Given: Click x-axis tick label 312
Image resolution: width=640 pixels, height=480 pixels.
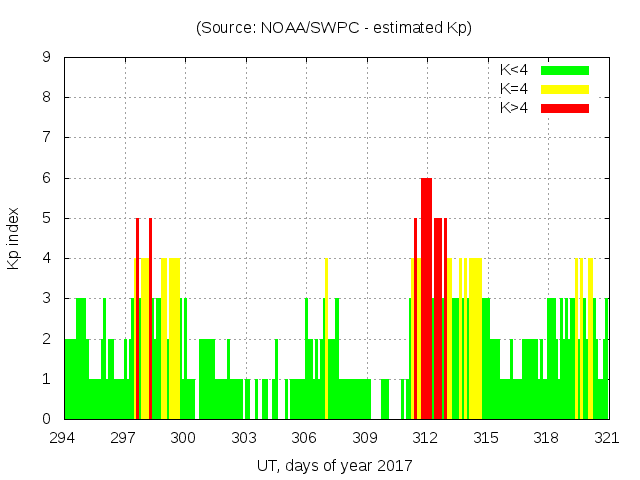Looking at the screenshot, I should (426, 438).
